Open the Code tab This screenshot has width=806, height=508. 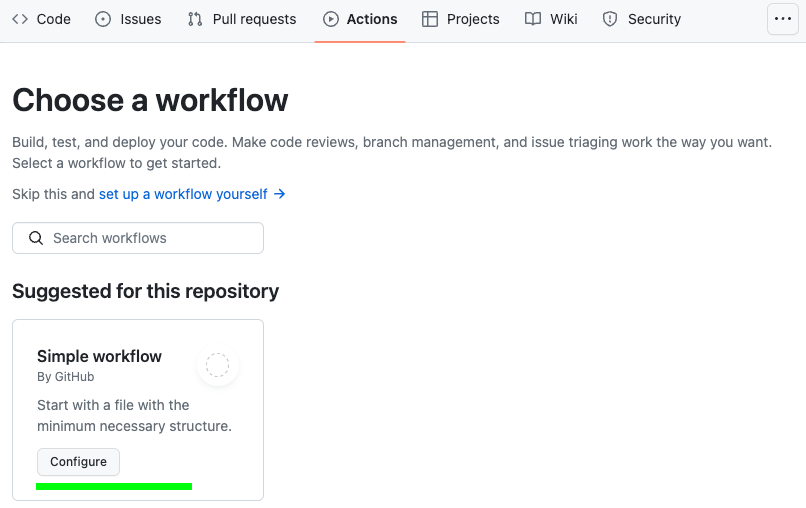[41, 19]
